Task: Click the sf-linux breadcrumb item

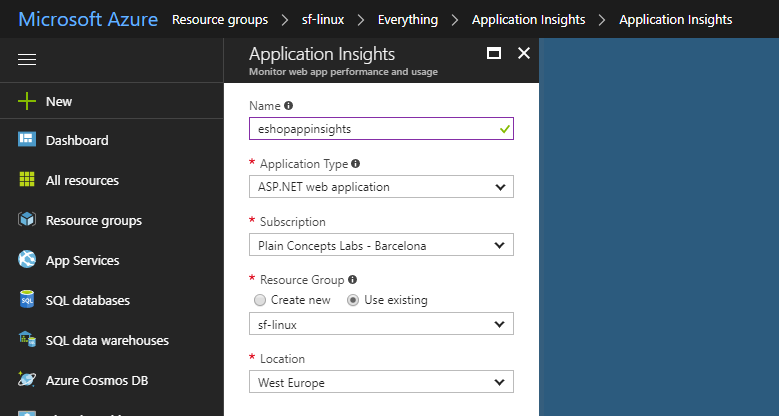Action: [x=323, y=19]
